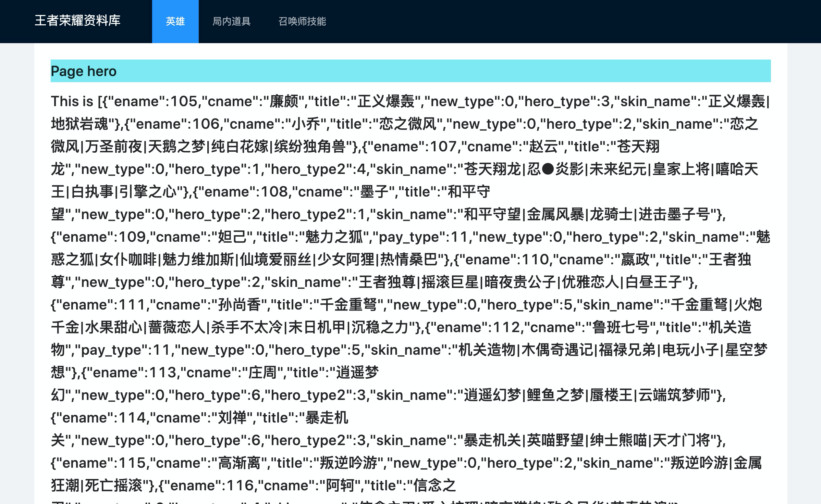Click the hero name "嬴政"
This screenshot has height=504, width=821.
(x=635, y=260)
